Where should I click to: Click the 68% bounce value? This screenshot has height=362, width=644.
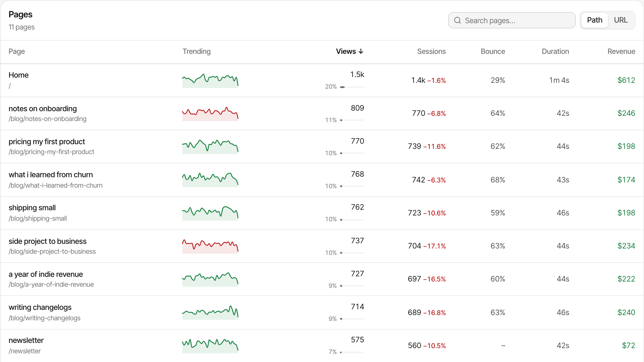[x=498, y=180]
